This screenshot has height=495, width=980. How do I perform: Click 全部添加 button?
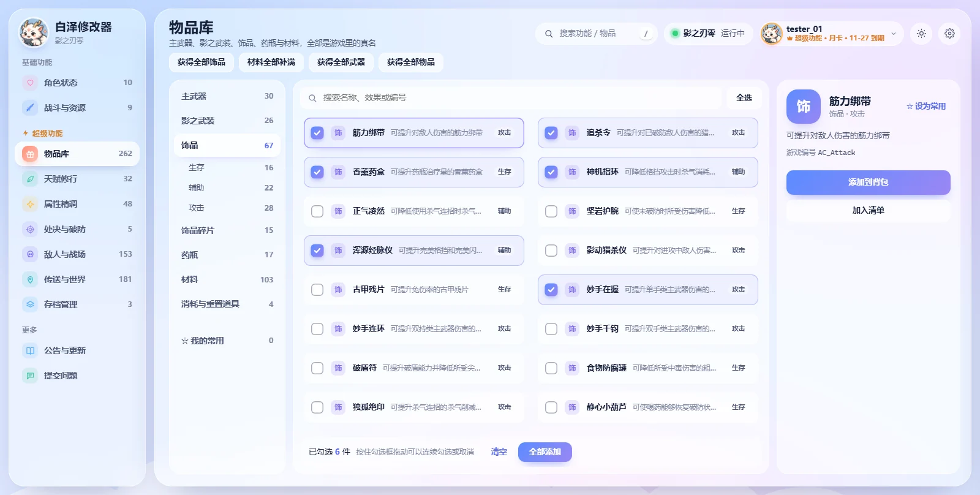pos(545,452)
